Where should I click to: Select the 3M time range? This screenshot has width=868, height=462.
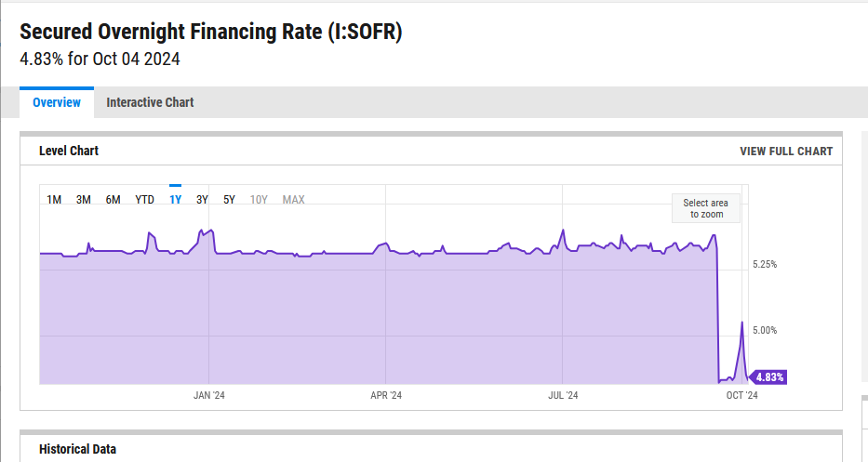point(84,200)
